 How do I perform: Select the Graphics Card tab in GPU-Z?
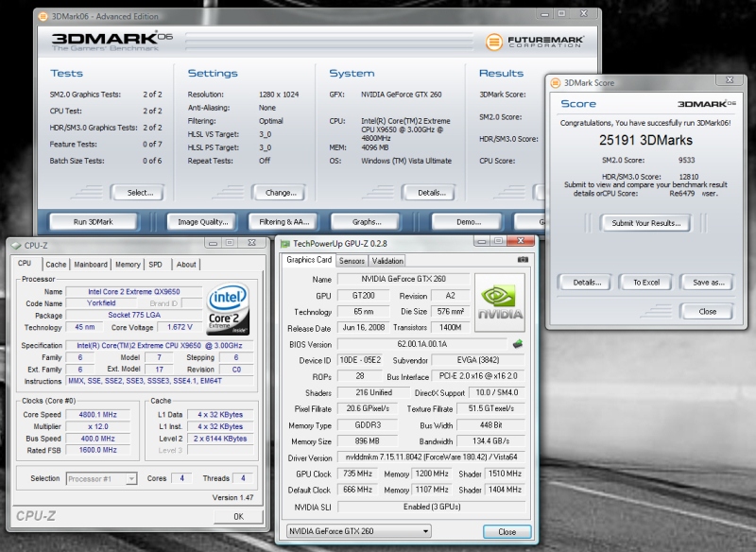point(309,260)
